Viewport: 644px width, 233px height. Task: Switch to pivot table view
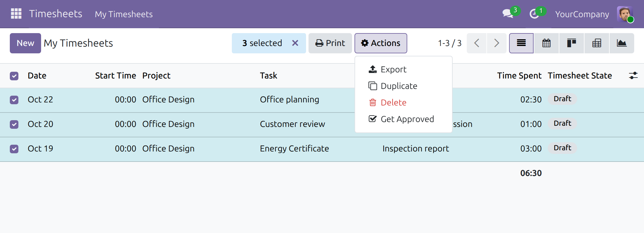tap(597, 43)
